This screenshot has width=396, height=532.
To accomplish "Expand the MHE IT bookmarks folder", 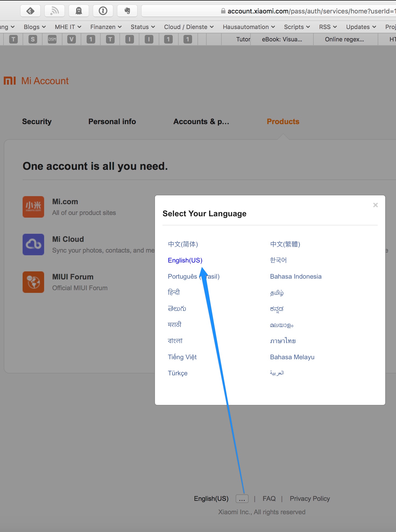I will [x=68, y=27].
